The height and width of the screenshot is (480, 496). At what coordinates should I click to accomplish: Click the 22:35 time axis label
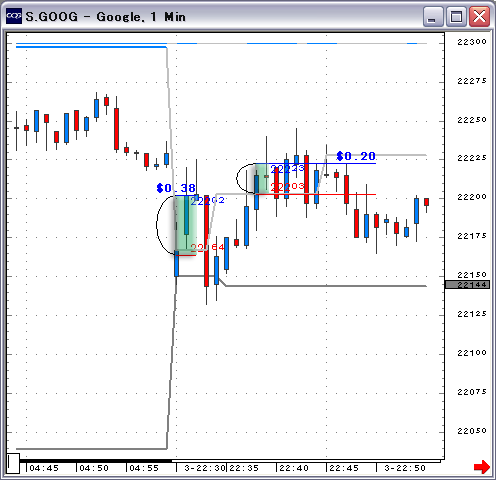[244, 468]
